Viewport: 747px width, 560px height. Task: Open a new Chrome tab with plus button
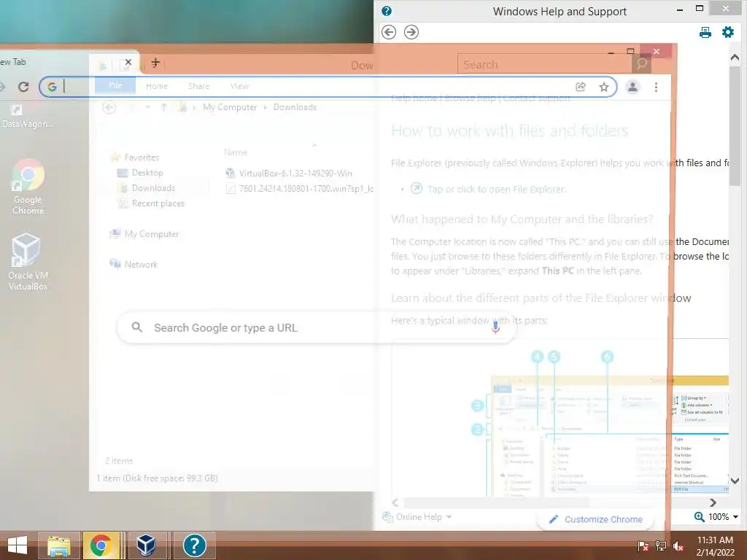pyautogui.click(x=155, y=63)
